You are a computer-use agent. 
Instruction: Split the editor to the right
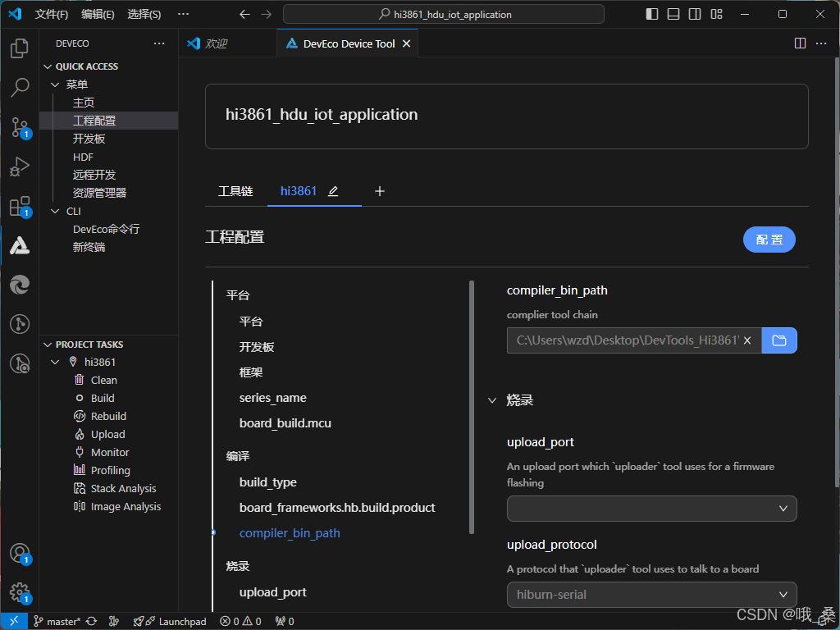(x=800, y=43)
